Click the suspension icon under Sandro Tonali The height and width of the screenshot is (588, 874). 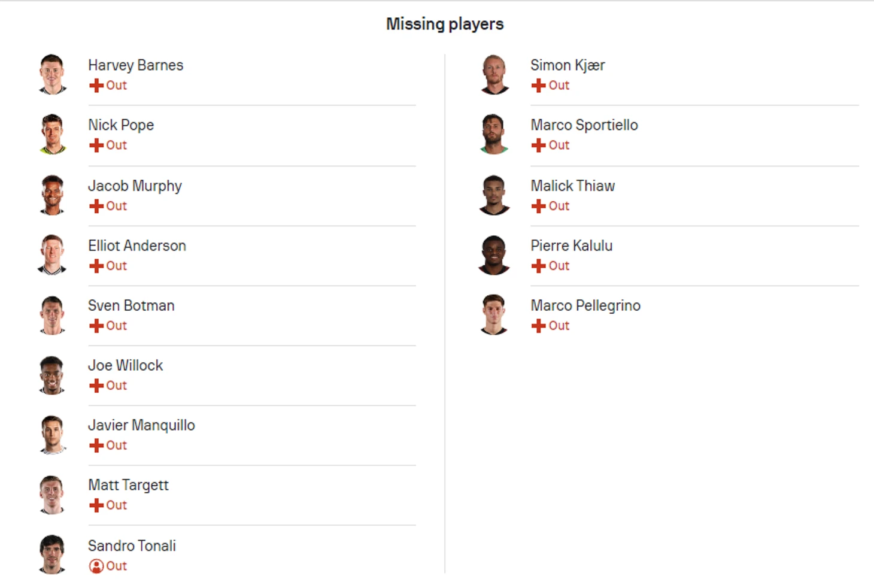point(96,566)
